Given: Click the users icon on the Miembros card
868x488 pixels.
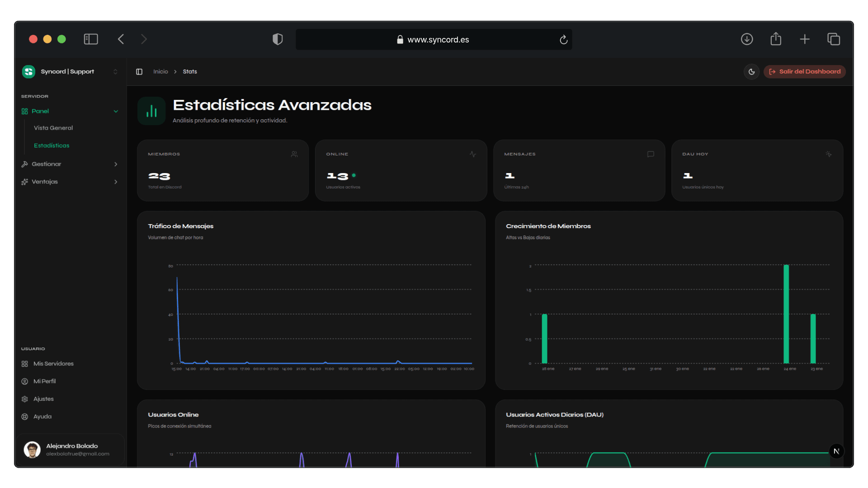Looking at the screenshot, I should tap(294, 154).
